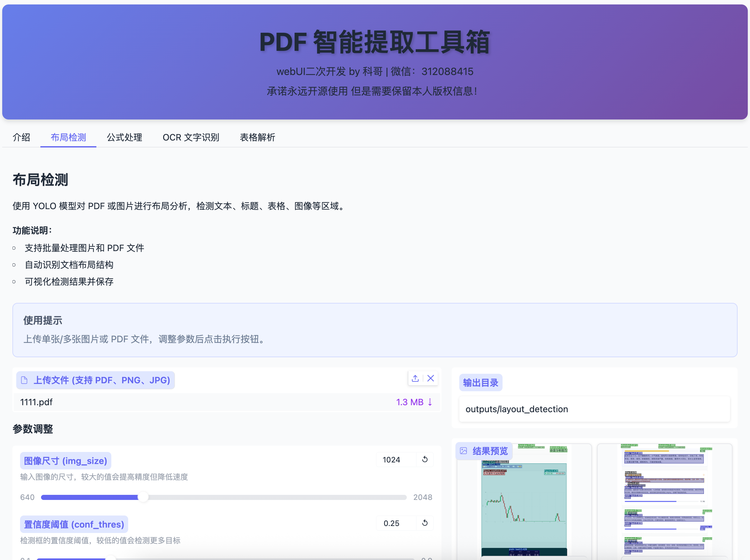Switch to the 介绍 tab

coord(21,137)
